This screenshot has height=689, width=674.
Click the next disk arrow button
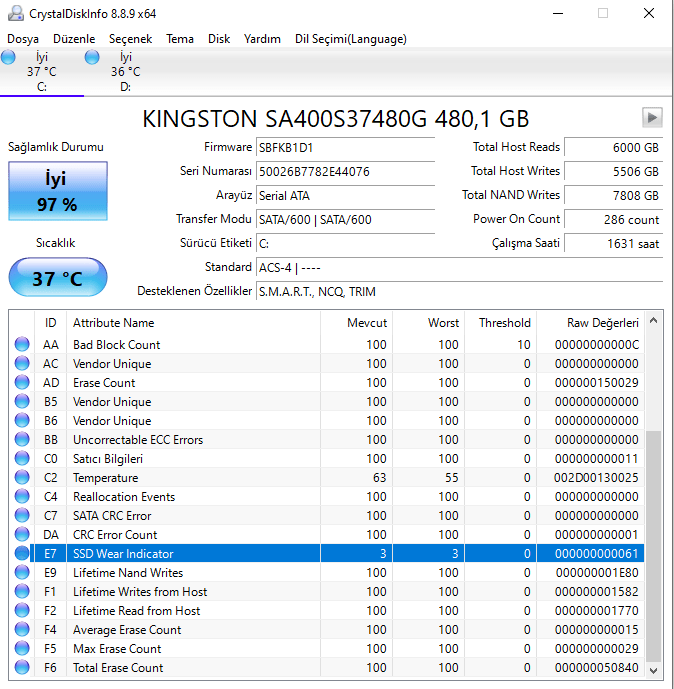[652, 118]
